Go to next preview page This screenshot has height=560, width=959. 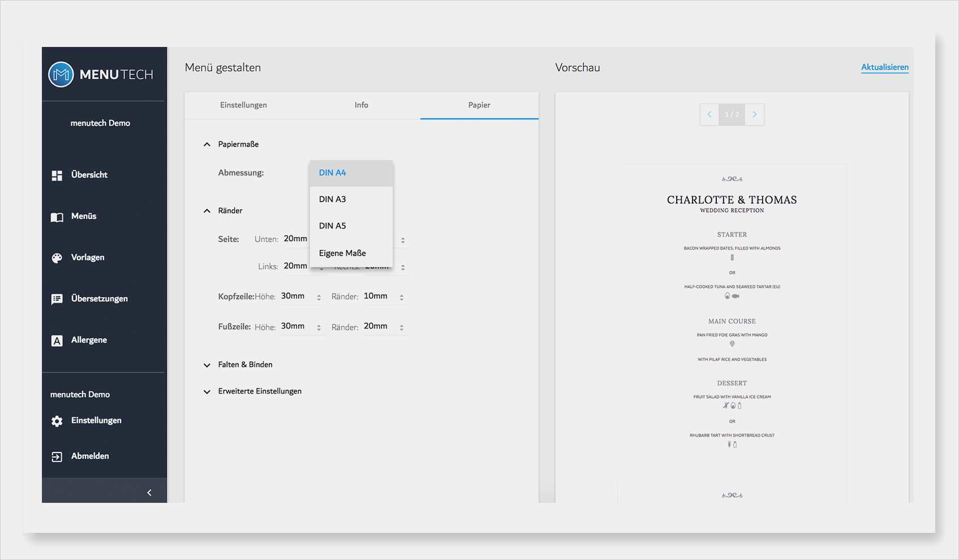pyautogui.click(x=754, y=114)
